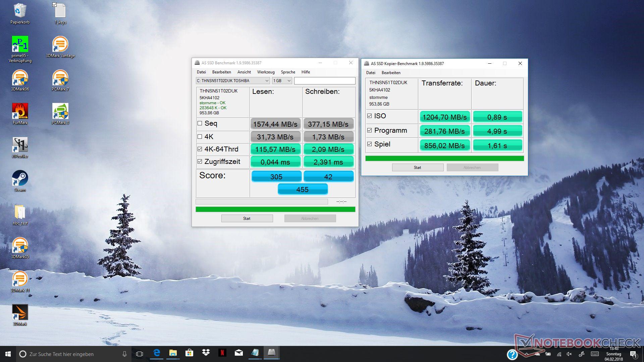644x362 pixels.
Task: Open Microsoft Edge from taskbar
Action: [157, 353]
